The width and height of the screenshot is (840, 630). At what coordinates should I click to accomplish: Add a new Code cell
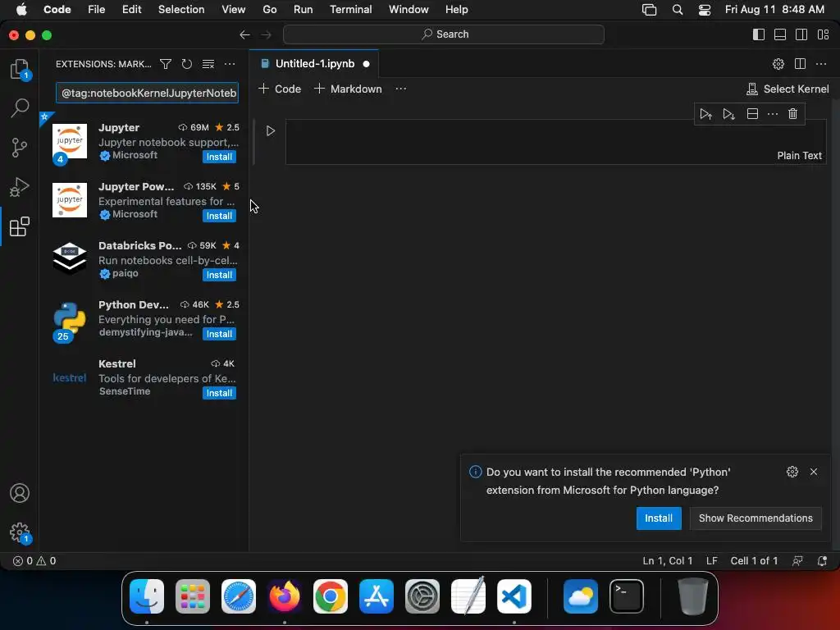point(280,89)
